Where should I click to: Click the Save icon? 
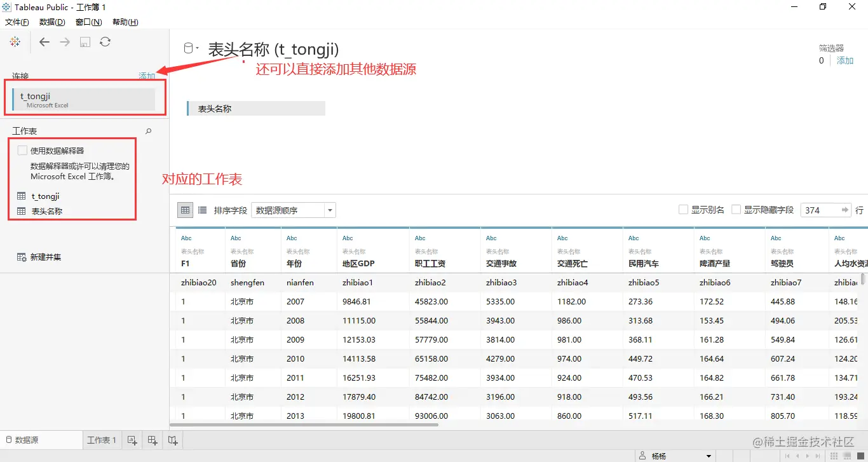[85, 42]
